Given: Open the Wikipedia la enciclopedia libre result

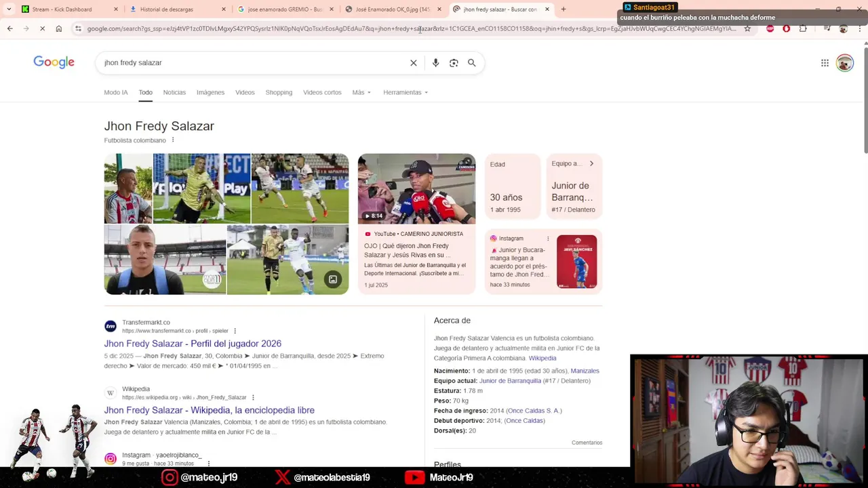Looking at the screenshot, I should pyautogui.click(x=209, y=410).
